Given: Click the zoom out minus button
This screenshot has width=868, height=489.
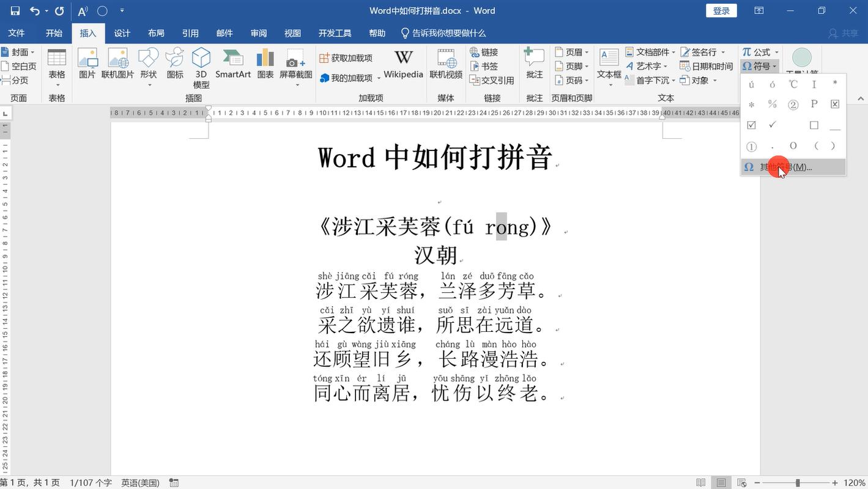Looking at the screenshot, I should pos(757,483).
